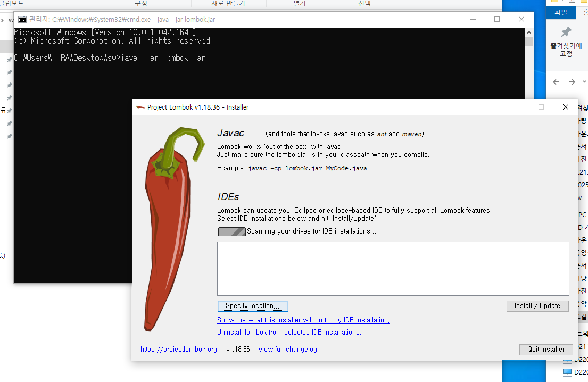Click the cmd window scrollbar thumb

click(529, 41)
